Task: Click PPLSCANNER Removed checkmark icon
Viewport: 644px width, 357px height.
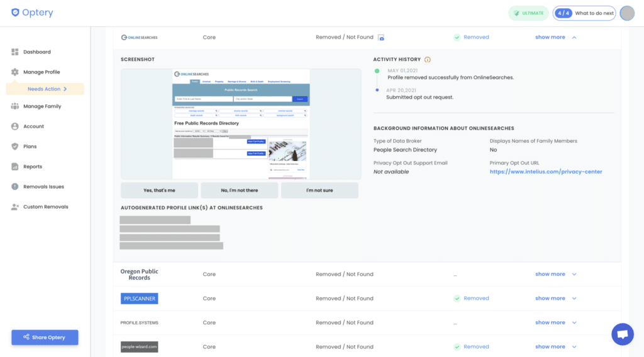Action: [x=457, y=299]
